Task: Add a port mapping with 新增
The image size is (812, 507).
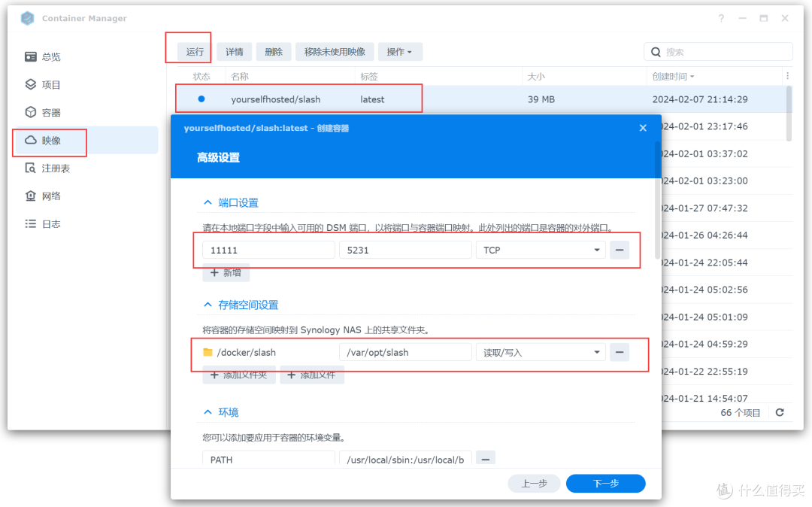Action: 226,272
